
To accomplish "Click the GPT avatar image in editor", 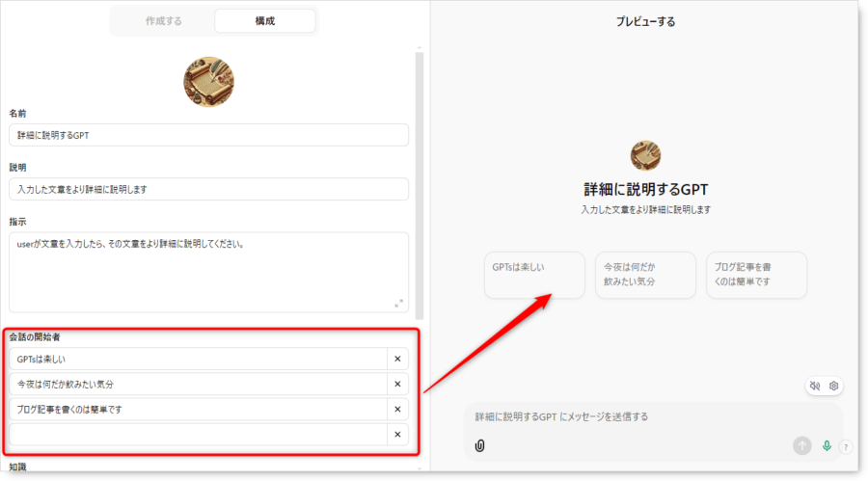I will click(x=208, y=82).
